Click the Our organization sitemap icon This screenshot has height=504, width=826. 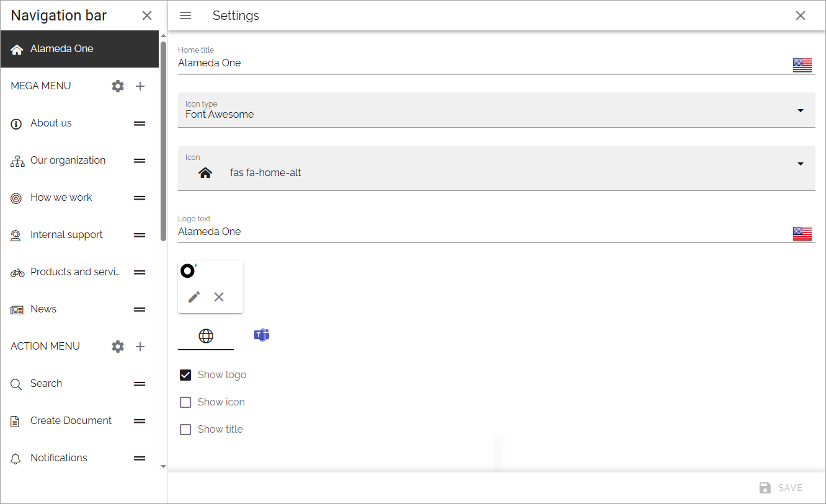point(17,161)
